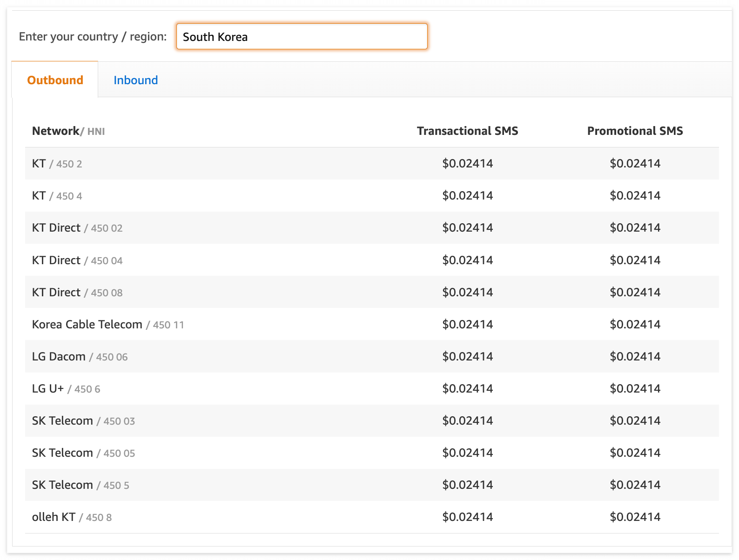This screenshot has height=560, width=739.
Task: Click Promotional SMS price for KT Direct 450 02
Action: pyautogui.click(x=635, y=227)
